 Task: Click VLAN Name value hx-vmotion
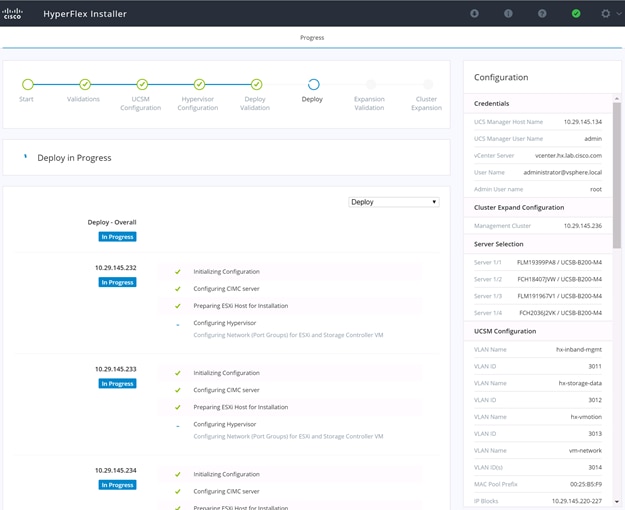click(586, 417)
